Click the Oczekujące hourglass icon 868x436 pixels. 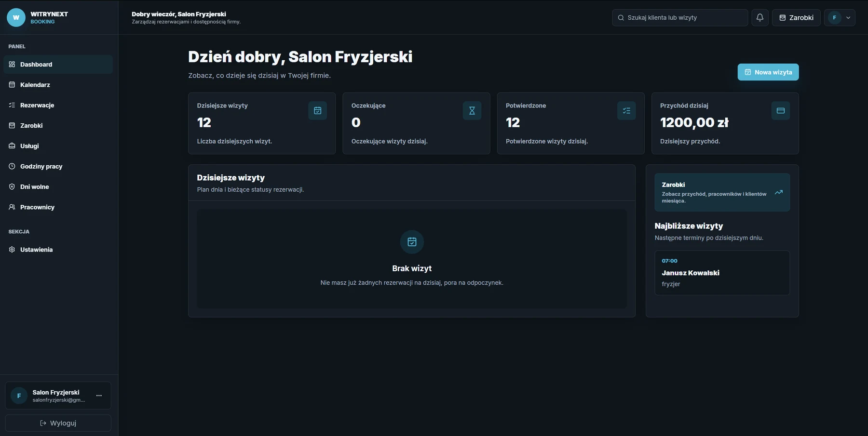pos(472,111)
